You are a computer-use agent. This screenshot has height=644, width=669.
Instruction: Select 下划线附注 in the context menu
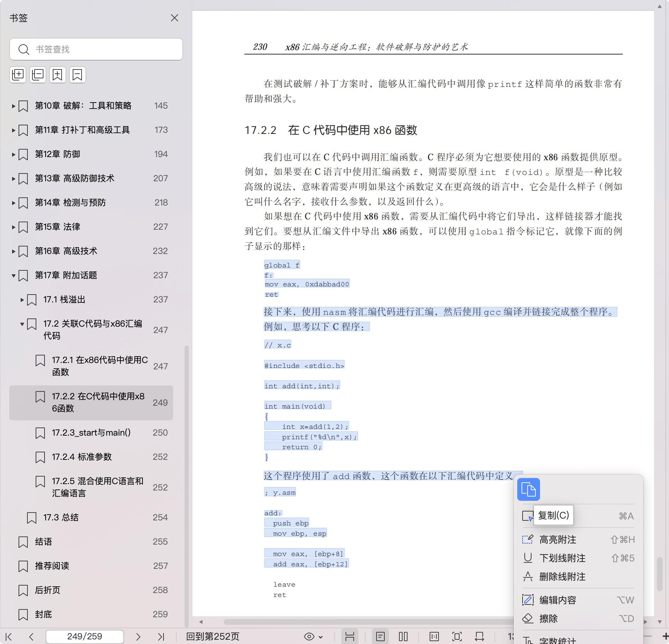(x=562, y=558)
